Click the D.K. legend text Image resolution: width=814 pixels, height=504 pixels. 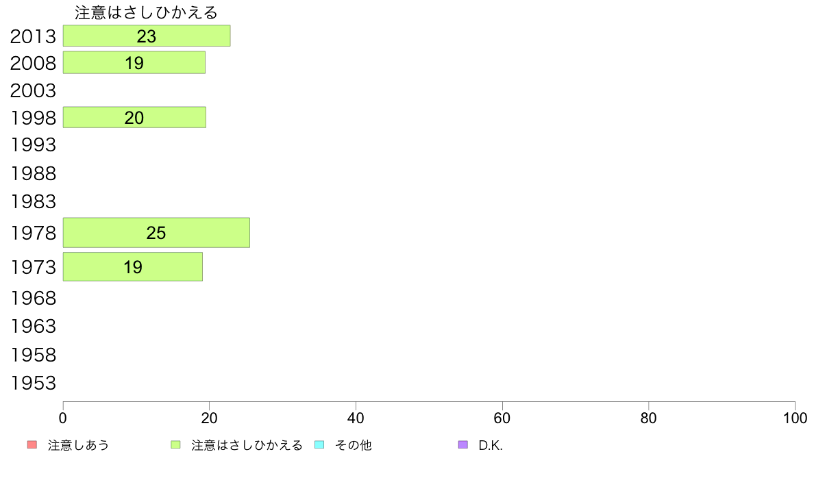click(x=491, y=445)
